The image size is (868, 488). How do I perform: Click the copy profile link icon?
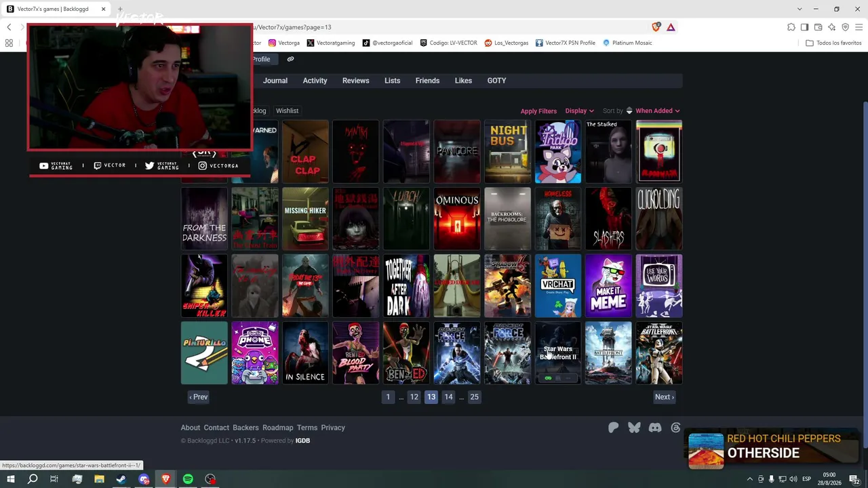(x=290, y=59)
